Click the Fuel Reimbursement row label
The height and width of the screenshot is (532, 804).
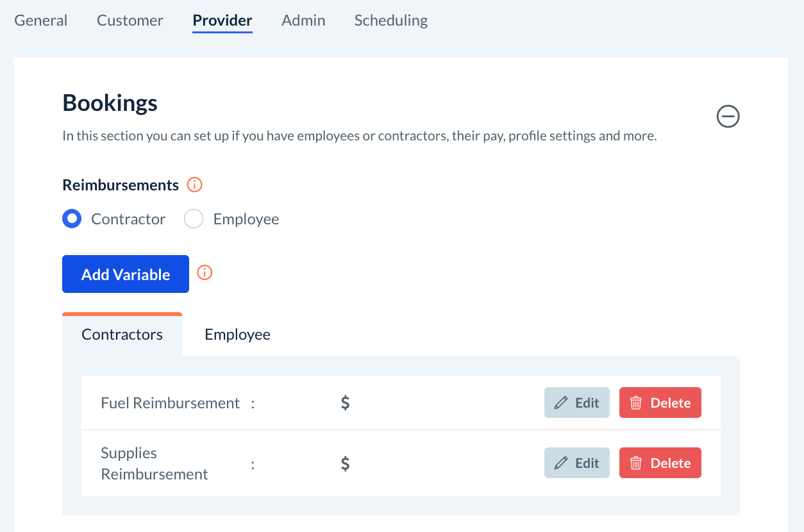point(170,403)
